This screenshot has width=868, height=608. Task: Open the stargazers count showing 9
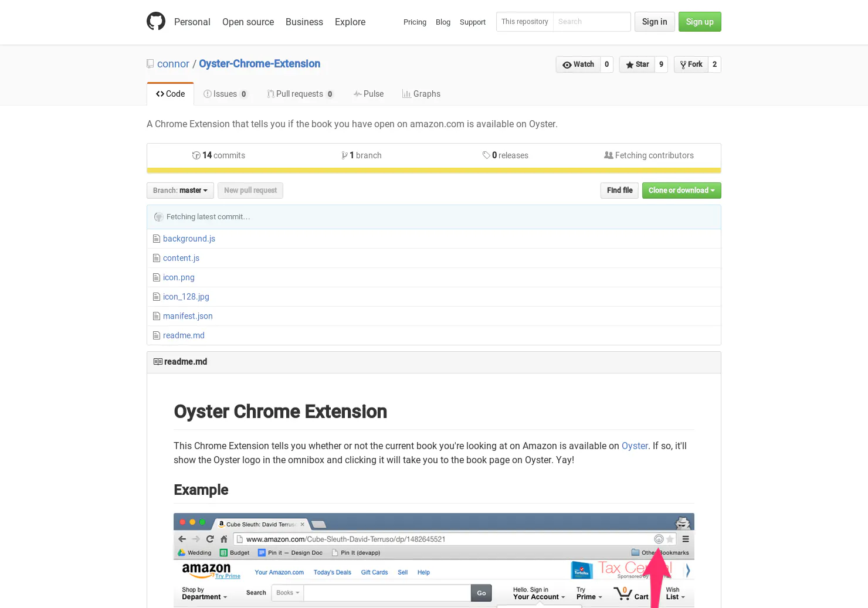[x=662, y=64]
